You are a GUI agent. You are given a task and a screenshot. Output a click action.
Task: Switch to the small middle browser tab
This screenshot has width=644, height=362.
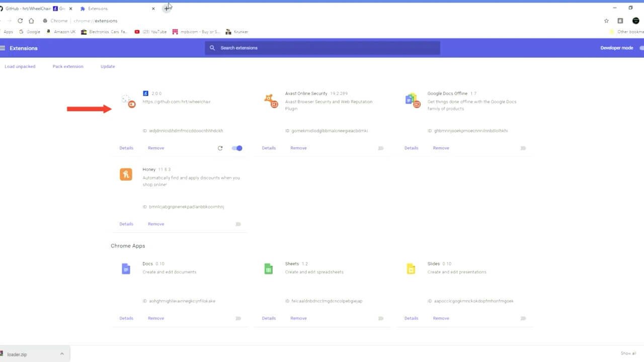point(59,9)
